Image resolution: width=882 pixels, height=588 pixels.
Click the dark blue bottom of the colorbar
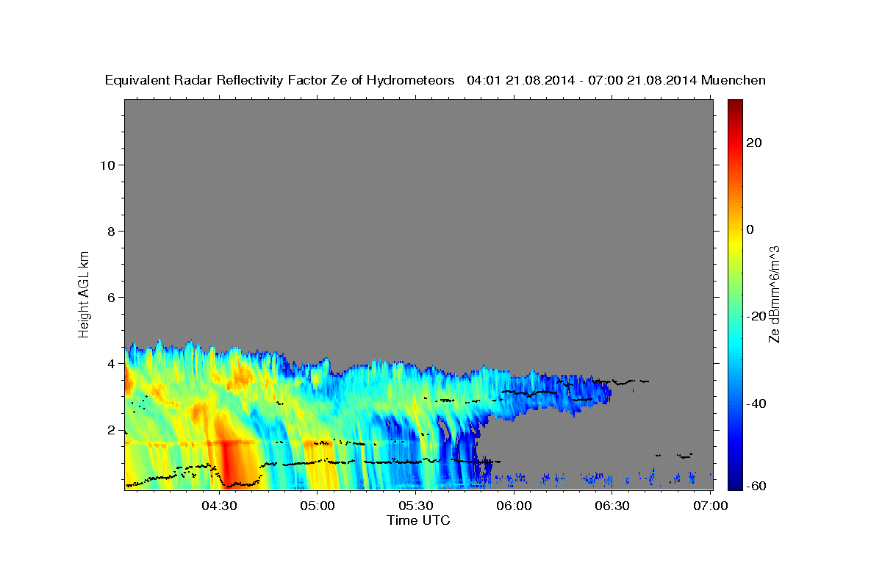pos(735,481)
